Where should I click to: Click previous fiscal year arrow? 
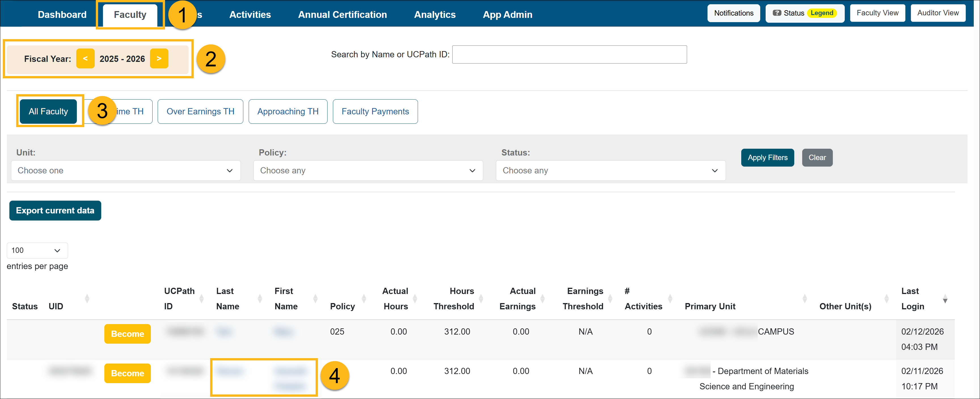coord(85,59)
